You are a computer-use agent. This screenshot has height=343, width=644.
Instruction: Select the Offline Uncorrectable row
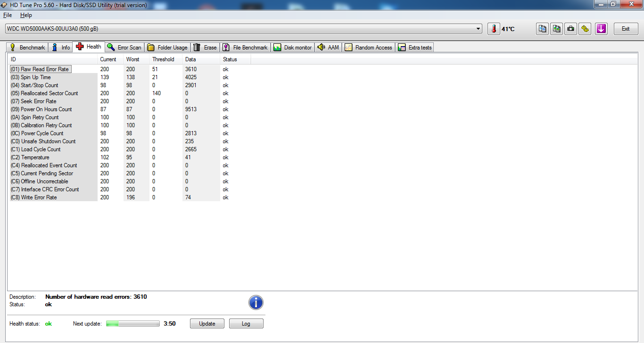(x=130, y=181)
